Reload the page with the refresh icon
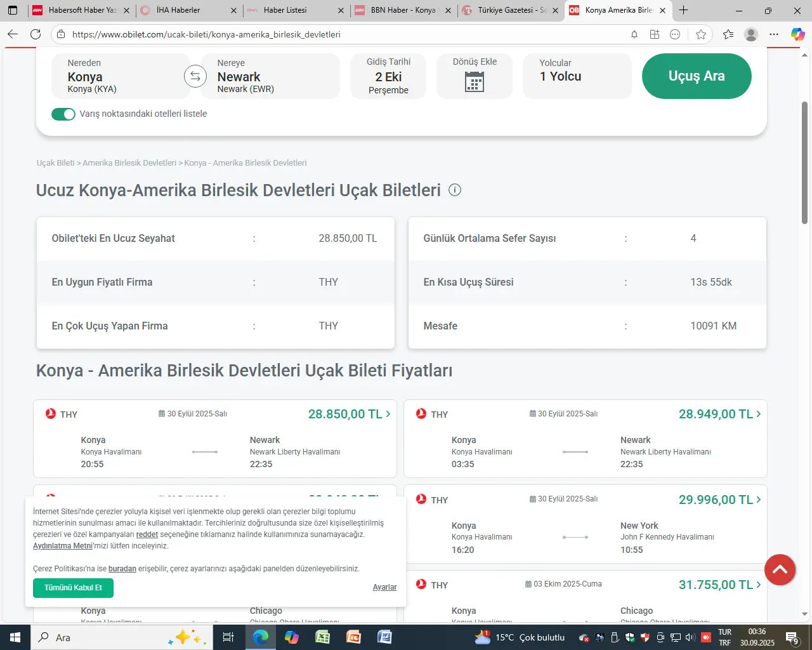 pyautogui.click(x=36, y=34)
